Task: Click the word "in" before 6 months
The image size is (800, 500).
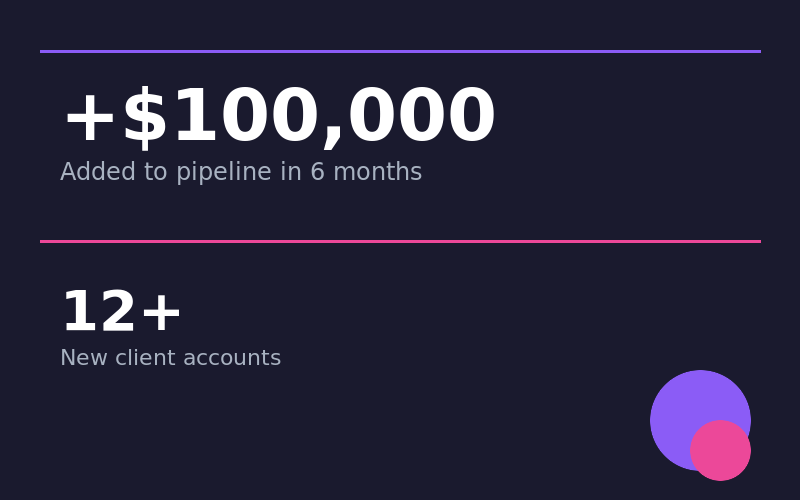Action: (290, 173)
